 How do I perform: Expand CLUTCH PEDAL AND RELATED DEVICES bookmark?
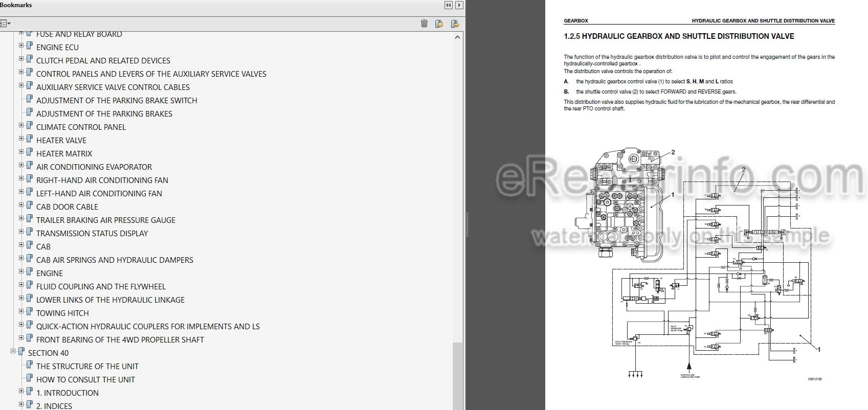pos(21,59)
